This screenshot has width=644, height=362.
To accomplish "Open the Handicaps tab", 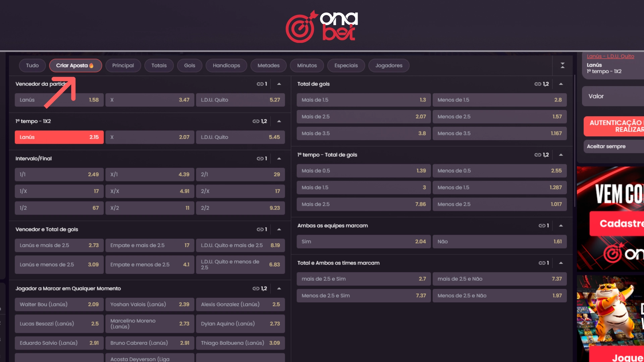I will pos(226,65).
